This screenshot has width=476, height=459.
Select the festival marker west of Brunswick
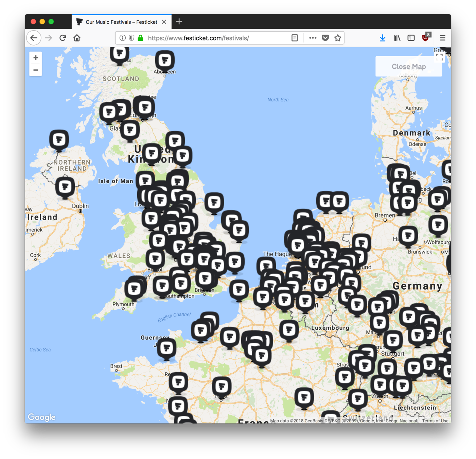408,237
